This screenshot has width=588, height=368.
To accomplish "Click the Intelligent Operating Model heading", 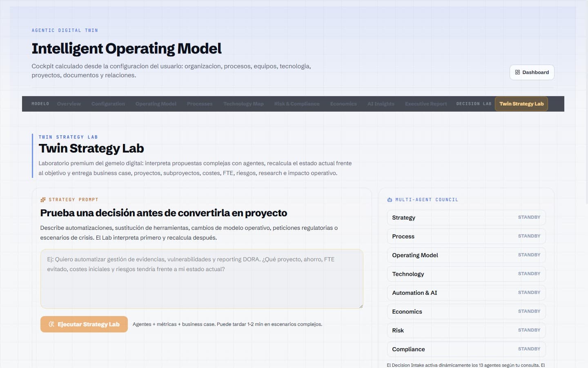I will click(x=127, y=48).
